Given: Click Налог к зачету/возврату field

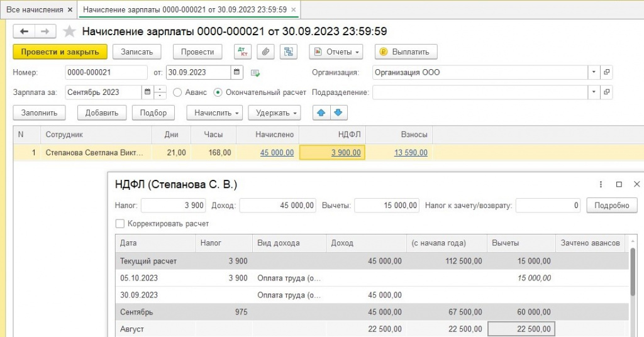Looking at the screenshot, I should click(x=548, y=205).
